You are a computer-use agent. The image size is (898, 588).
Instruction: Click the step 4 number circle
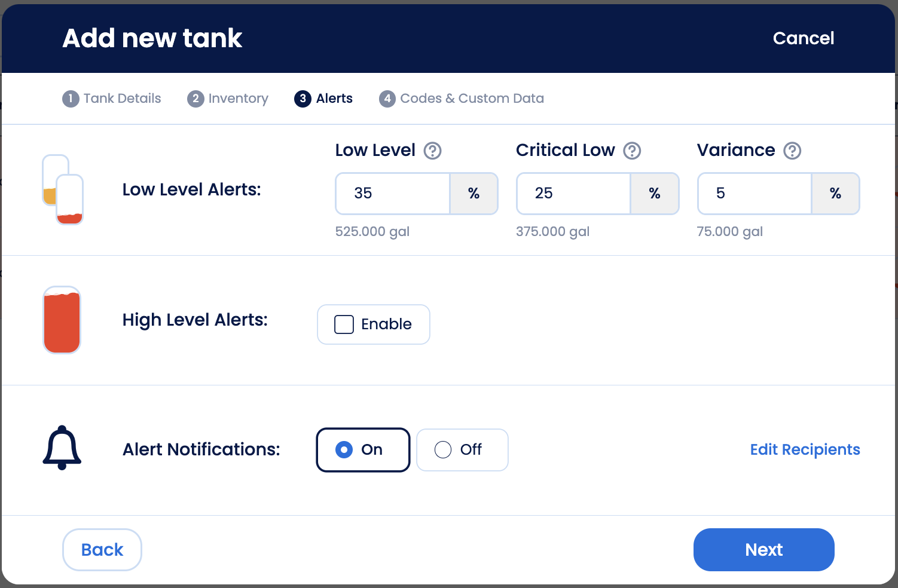tap(387, 99)
